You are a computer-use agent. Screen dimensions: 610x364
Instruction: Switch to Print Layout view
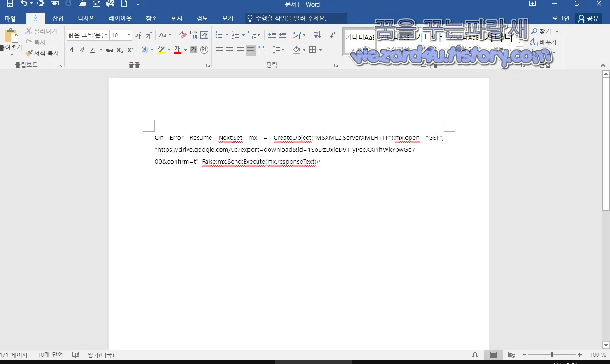[x=493, y=355]
